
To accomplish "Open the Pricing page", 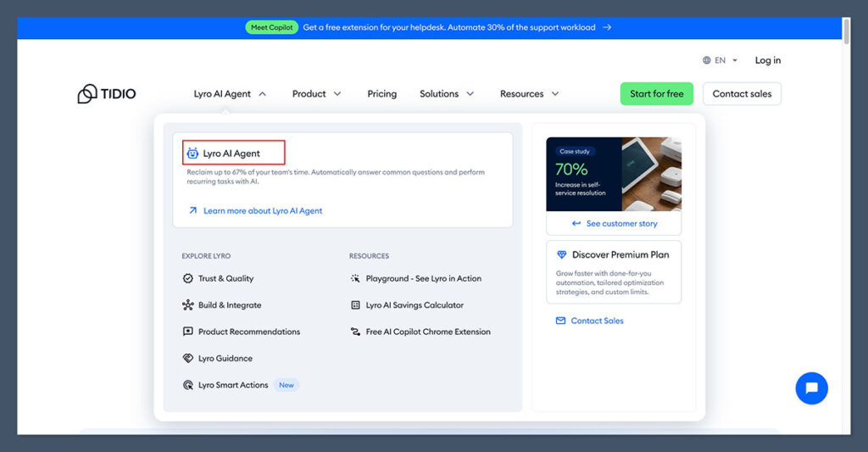I will tap(381, 94).
